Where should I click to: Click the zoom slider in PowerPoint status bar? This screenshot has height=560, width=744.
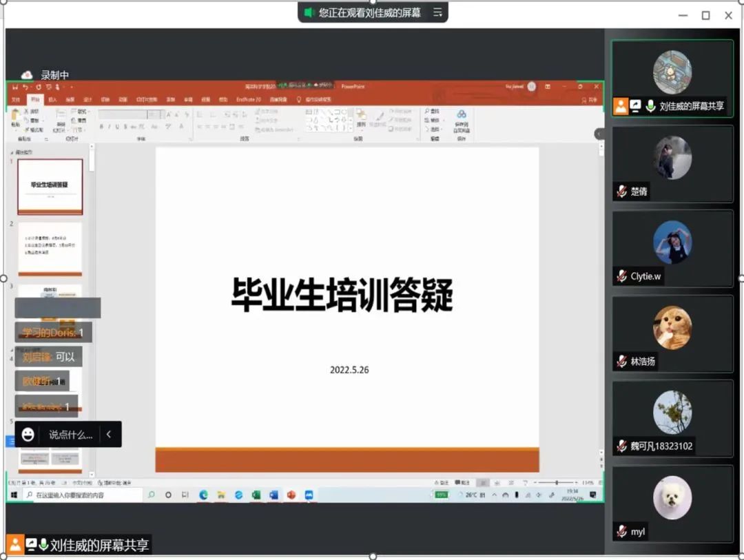(557, 483)
